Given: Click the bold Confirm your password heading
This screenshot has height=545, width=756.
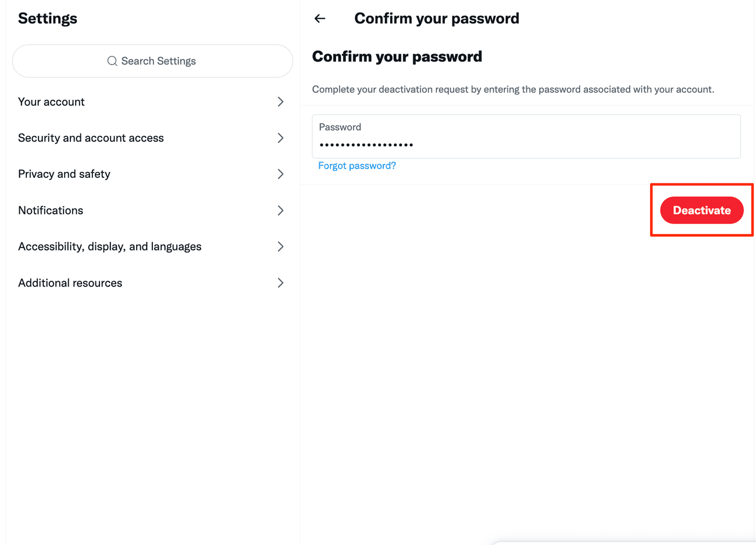Looking at the screenshot, I should click(397, 56).
